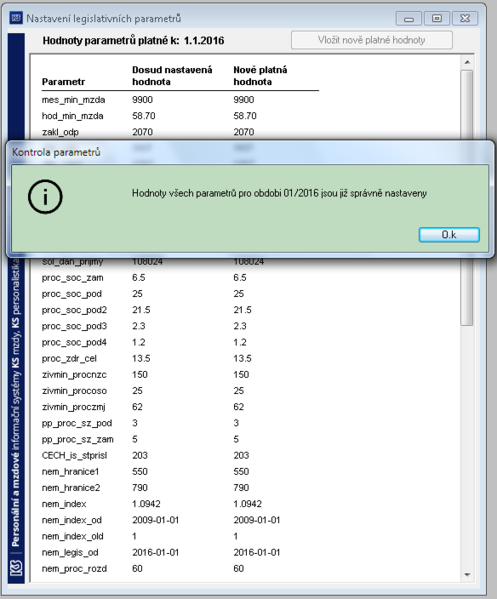
Task: Click the Nově platná hodnota column header
Action: [x=260, y=76]
